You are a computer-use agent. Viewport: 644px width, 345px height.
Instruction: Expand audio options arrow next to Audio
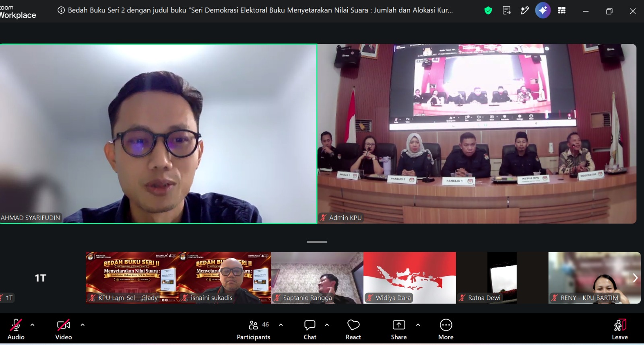pos(33,324)
